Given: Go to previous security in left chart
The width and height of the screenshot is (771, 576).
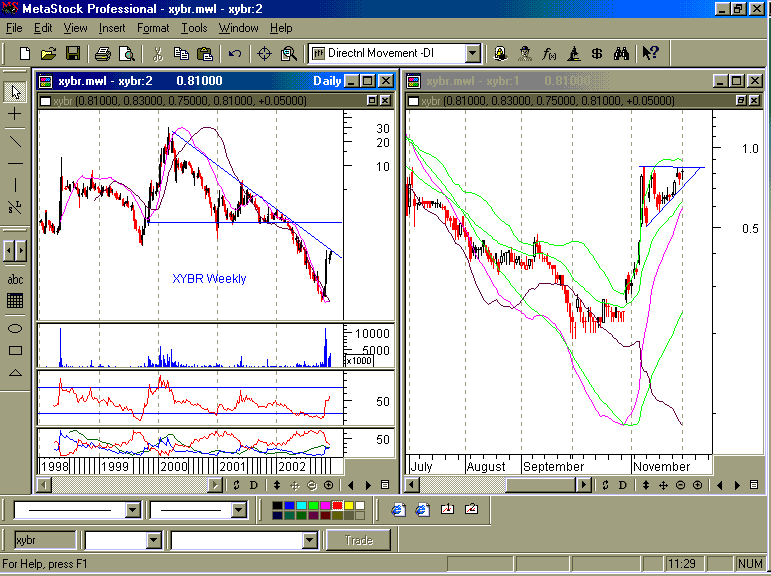Looking at the screenshot, I should click(351, 485).
